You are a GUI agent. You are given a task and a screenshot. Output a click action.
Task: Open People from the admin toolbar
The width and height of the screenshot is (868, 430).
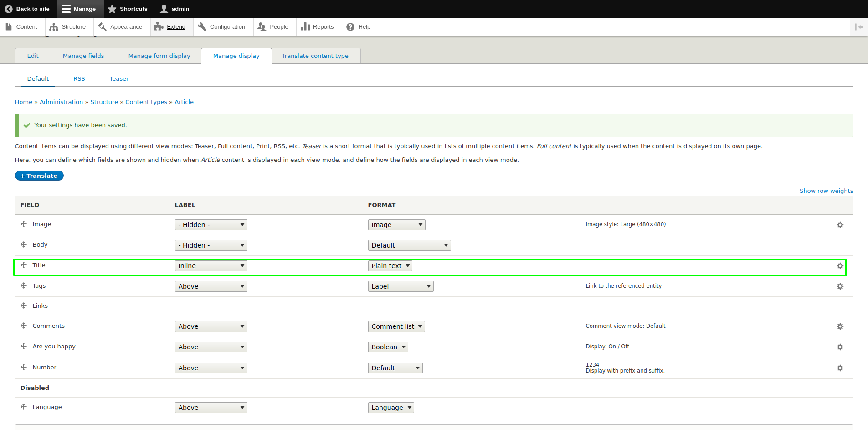(x=274, y=26)
